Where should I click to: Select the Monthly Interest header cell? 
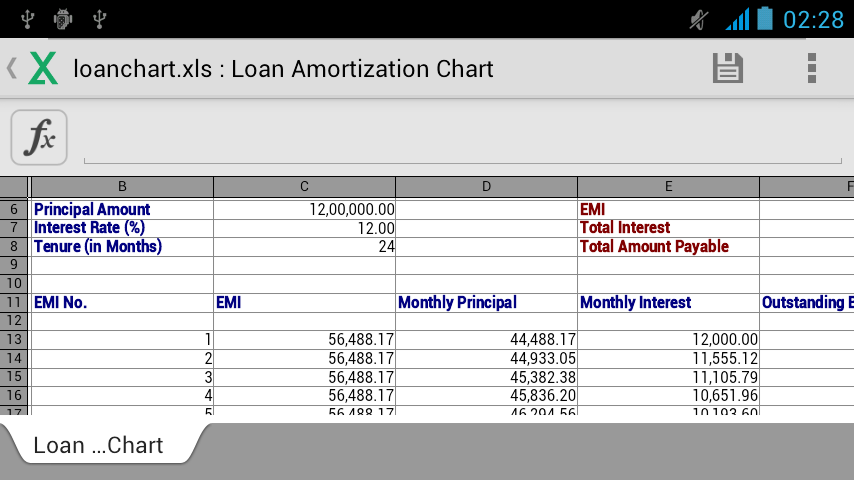[x=668, y=302]
